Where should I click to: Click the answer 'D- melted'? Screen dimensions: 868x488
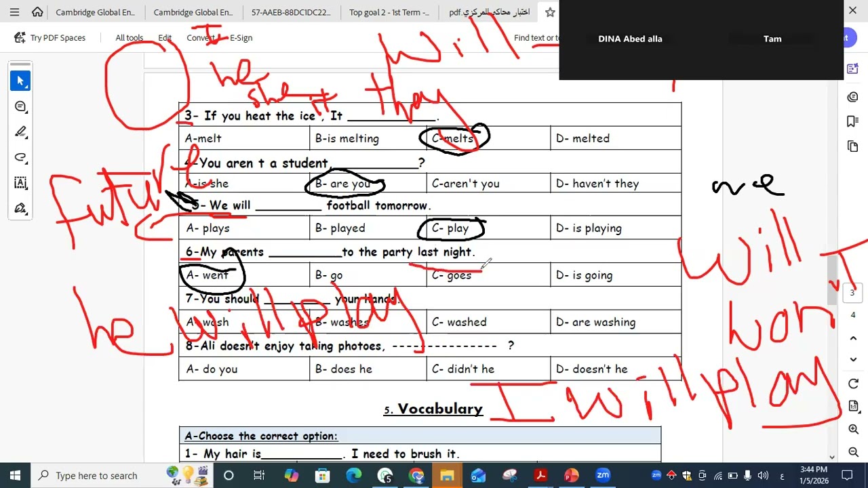click(x=583, y=138)
